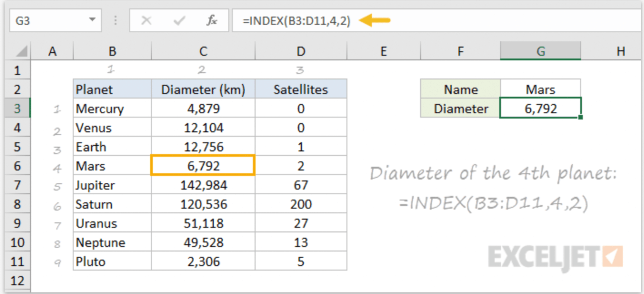644x294 pixels.
Task: Click Saturn diameter value 120,536
Action: [203, 204]
